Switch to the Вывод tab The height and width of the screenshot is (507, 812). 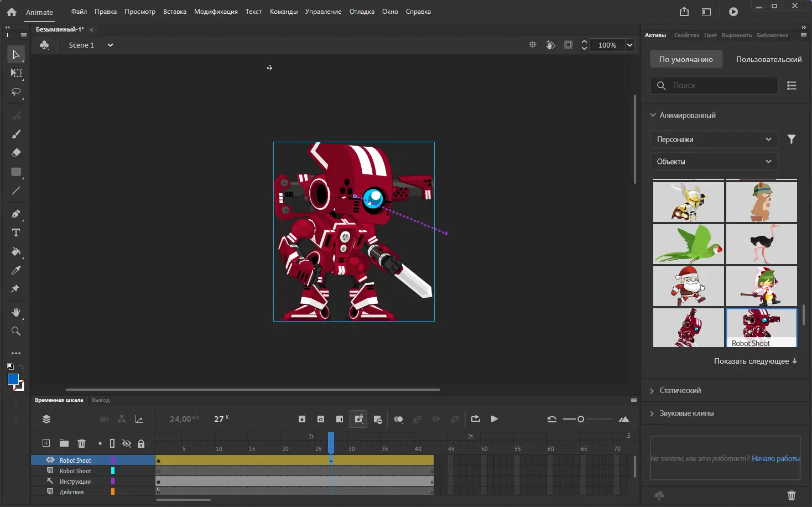(101, 400)
